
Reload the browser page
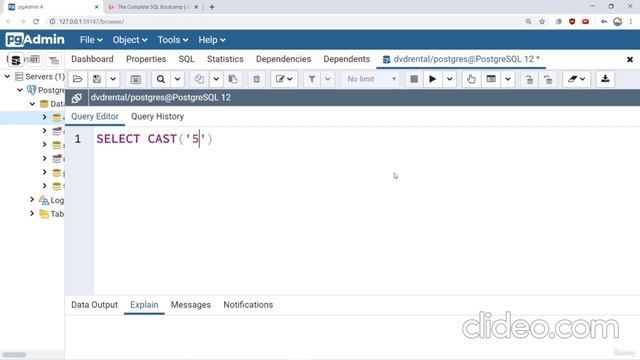36,22
